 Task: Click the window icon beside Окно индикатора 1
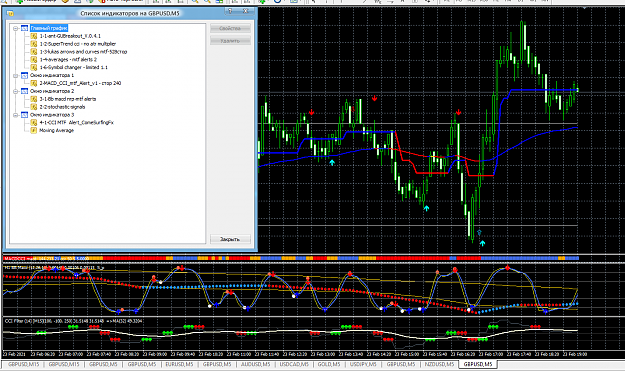pos(24,75)
